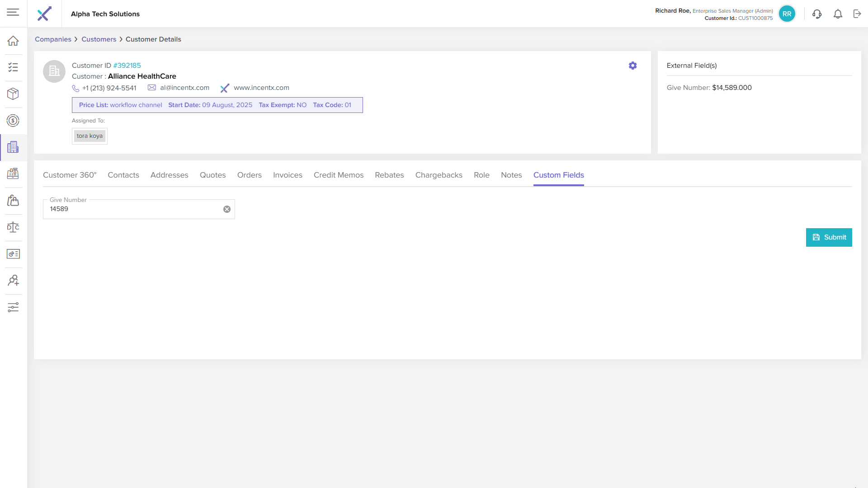Click the headset support icon
Viewport: 868px width, 488px height.
coord(816,14)
